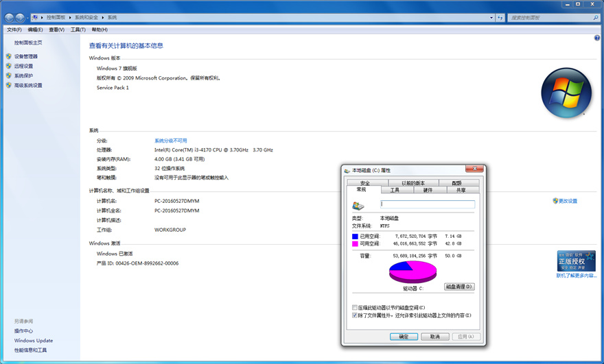604x364 pixels.
Task: Go to 控制面板主页
Action: coord(28,43)
